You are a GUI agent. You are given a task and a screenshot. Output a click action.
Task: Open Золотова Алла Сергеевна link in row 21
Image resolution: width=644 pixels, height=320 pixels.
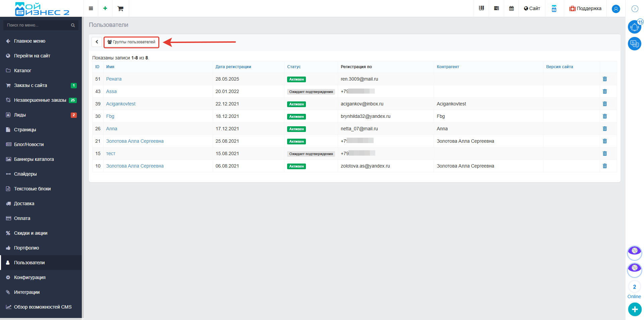[135, 141]
